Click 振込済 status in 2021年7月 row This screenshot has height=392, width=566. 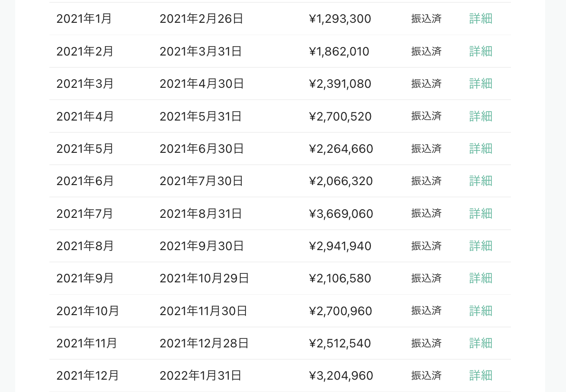(426, 214)
